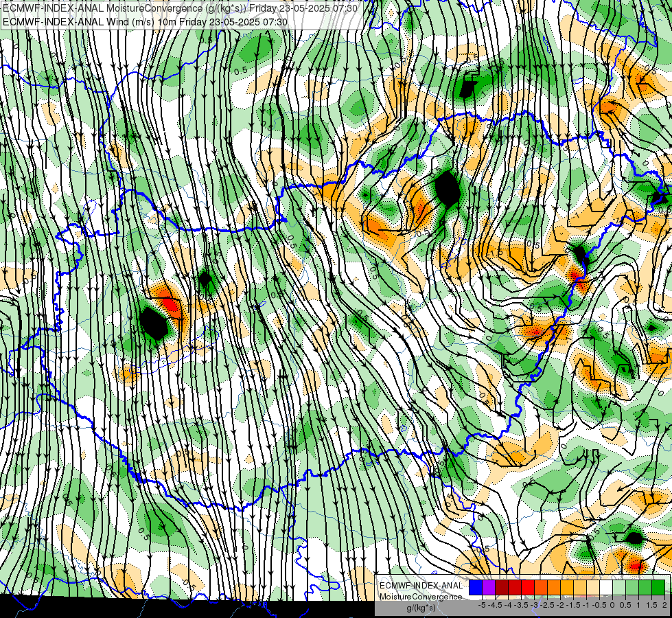Image resolution: width=672 pixels, height=618 pixels.
Task: Select the purple legend swatch
Action: coord(489,588)
